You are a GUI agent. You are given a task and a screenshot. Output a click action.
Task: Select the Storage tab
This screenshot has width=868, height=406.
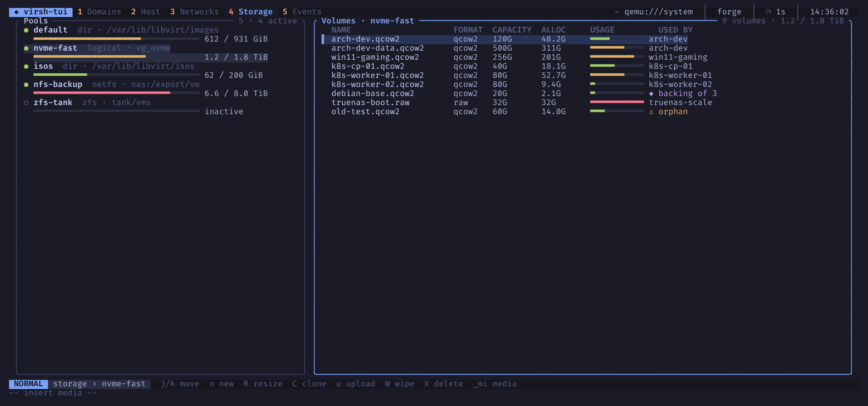(251, 12)
